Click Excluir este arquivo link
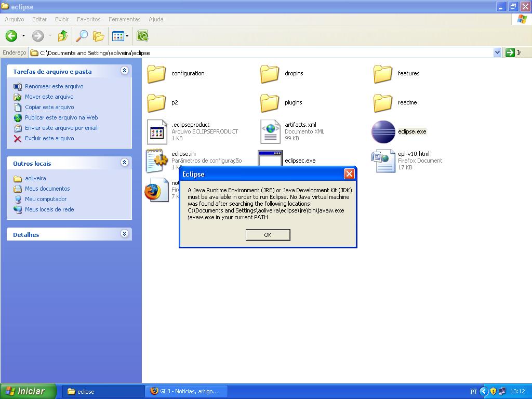The image size is (532, 399). pyautogui.click(x=49, y=138)
